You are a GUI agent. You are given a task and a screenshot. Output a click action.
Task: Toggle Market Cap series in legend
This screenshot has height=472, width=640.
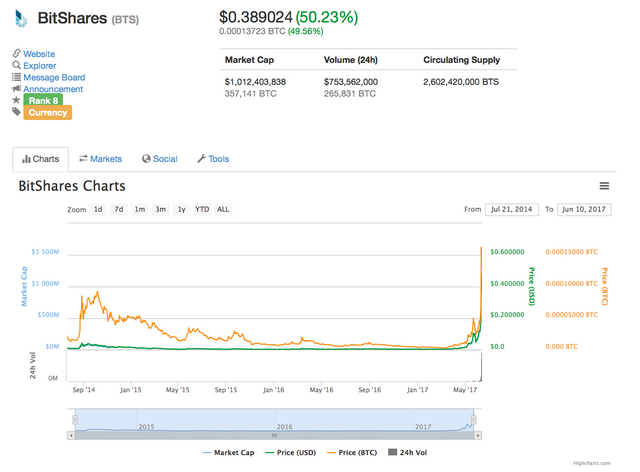click(229, 452)
